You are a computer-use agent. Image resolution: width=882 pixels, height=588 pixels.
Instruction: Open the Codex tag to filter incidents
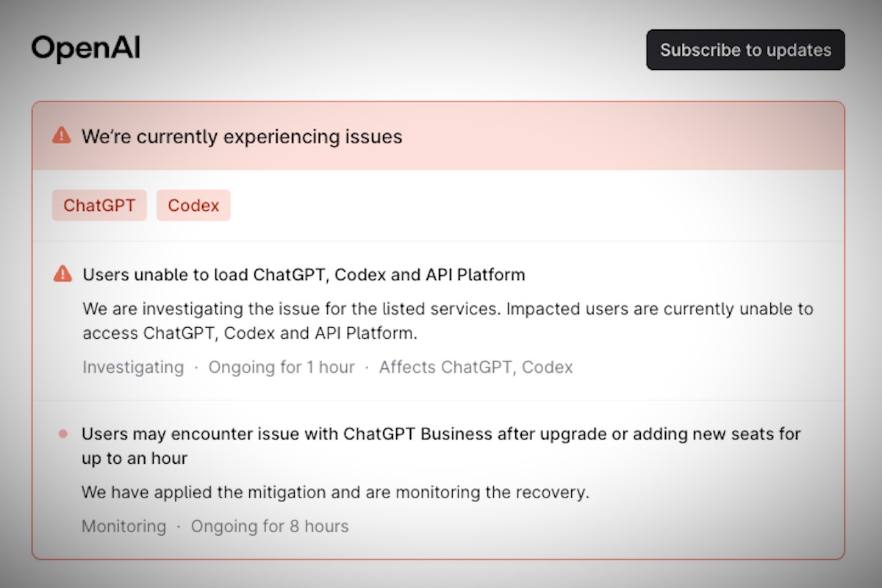tap(193, 205)
